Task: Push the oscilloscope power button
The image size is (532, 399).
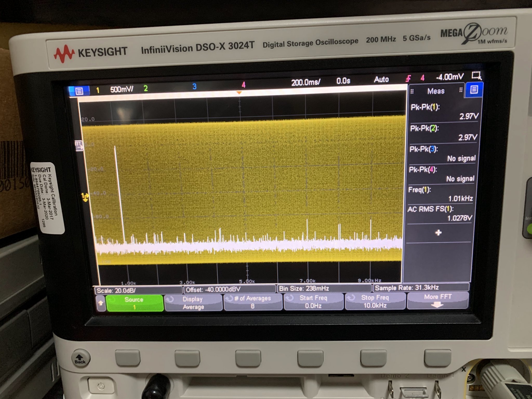Action: pos(101,386)
